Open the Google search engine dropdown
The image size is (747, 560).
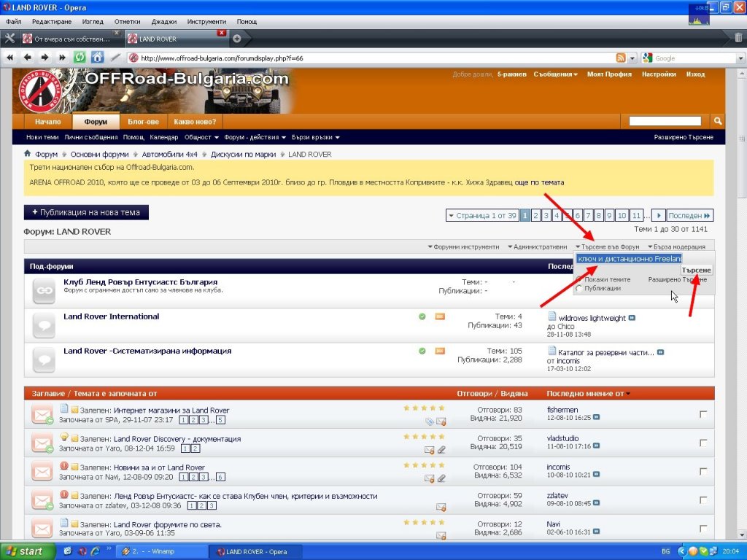coord(740,58)
